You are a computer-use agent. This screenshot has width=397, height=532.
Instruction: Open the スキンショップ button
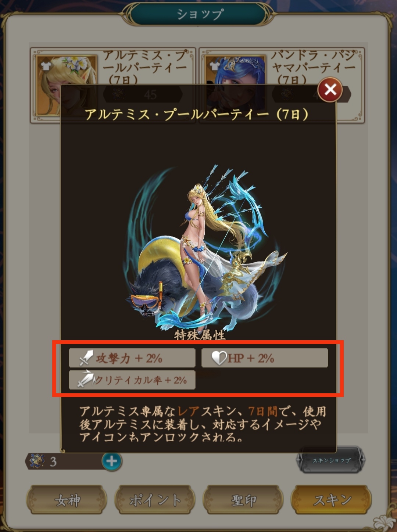tap(331, 460)
